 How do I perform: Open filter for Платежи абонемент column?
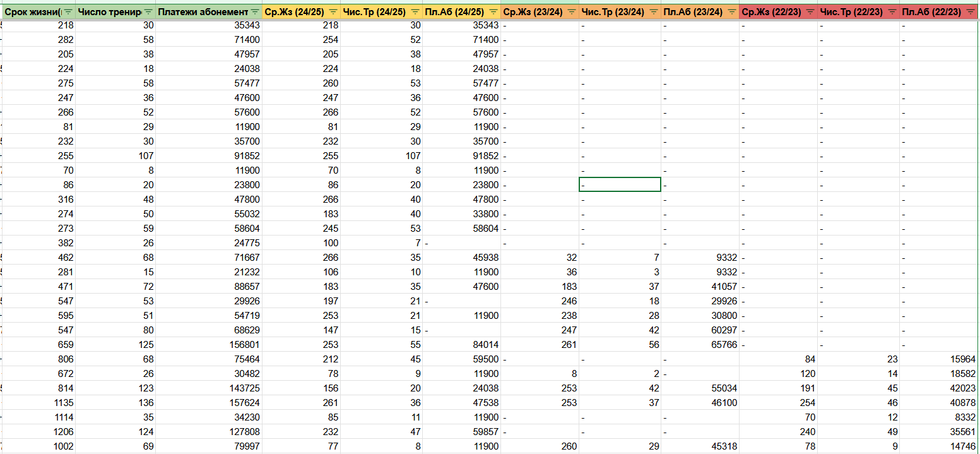(x=254, y=12)
